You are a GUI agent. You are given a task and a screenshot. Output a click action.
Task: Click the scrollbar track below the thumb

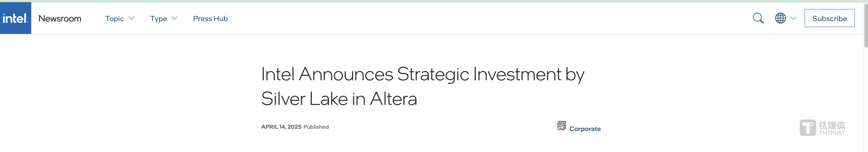[x=865, y=101]
